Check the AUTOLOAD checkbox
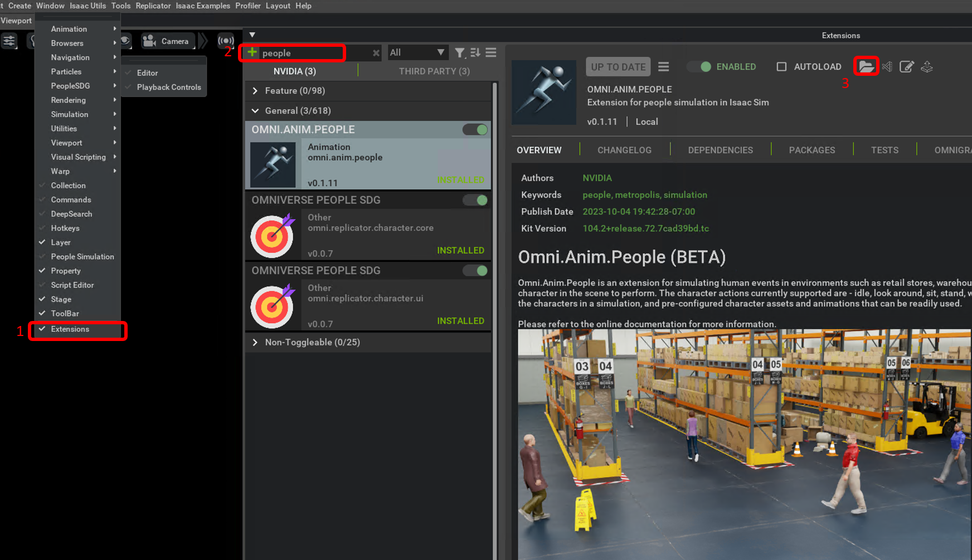The width and height of the screenshot is (972, 560). (781, 67)
